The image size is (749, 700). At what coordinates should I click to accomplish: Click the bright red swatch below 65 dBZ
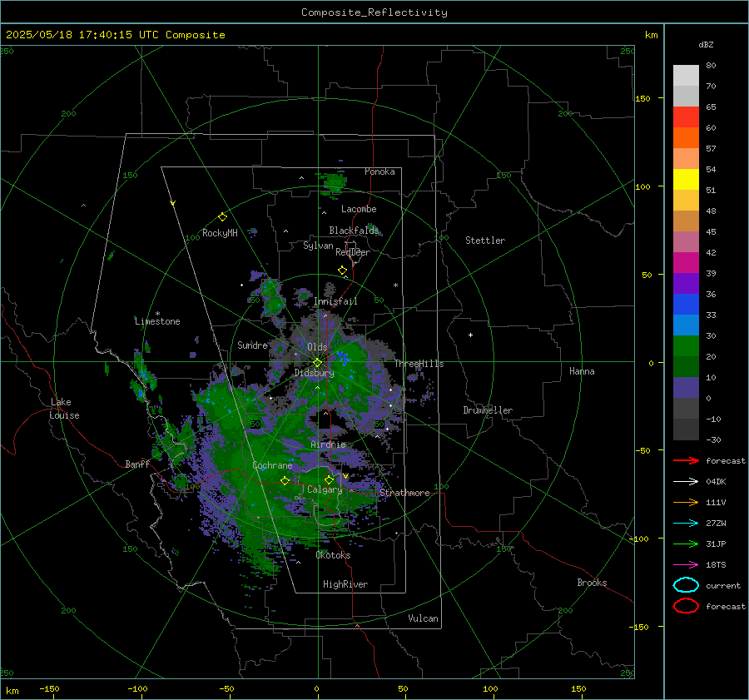686,117
